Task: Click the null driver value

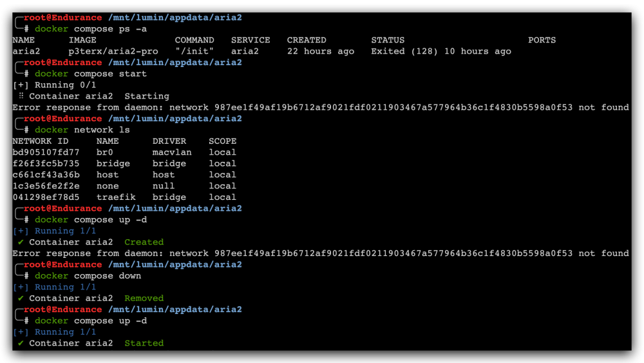Action: (x=164, y=186)
